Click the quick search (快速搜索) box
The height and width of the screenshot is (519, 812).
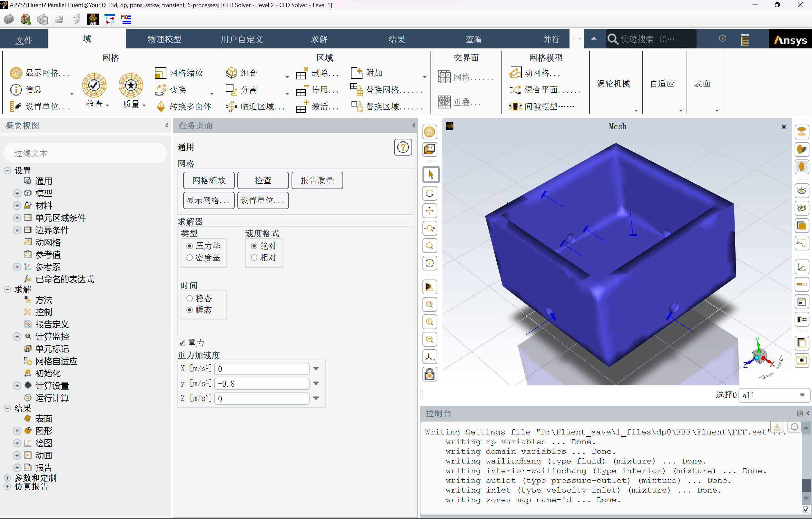(651, 39)
